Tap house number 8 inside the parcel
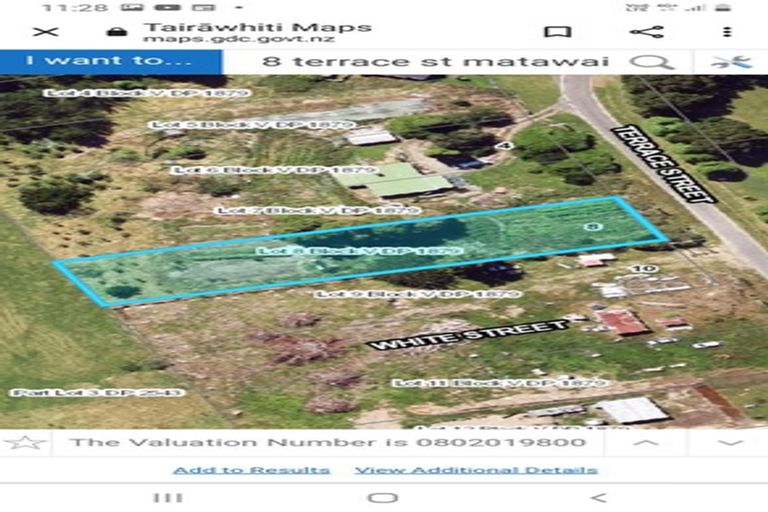The image size is (768, 512). [594, 226]
